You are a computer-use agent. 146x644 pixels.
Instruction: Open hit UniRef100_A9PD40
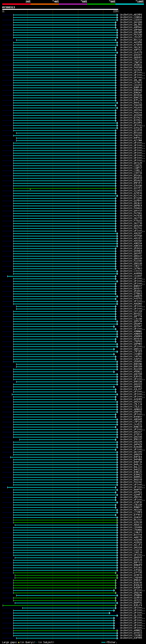131,27
